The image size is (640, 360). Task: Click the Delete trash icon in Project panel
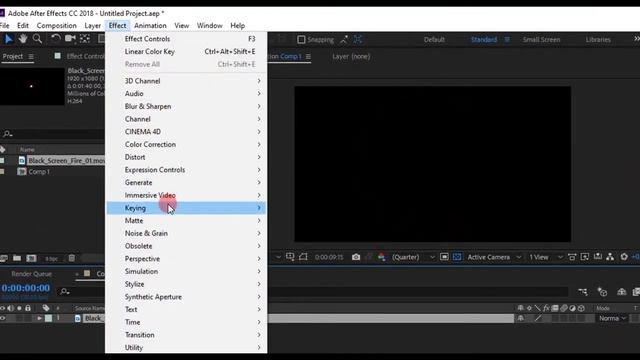coord(71,258)
